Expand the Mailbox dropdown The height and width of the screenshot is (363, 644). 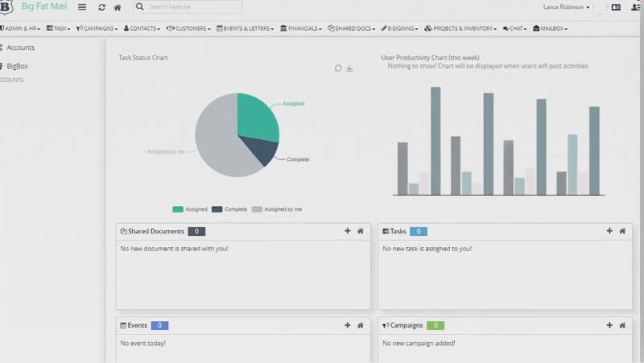(551, 28)
